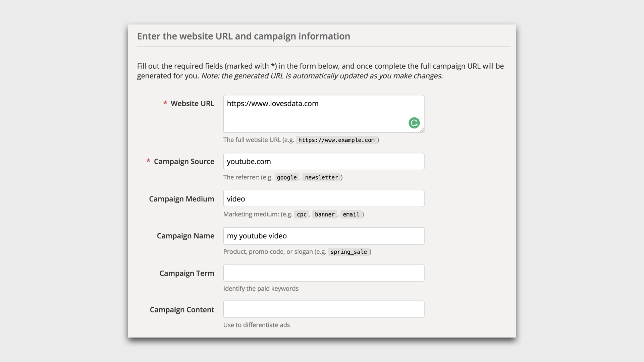The width and height of the screenshot is (644, 362).
Task: Click the Campaign Content label
Action: point(182,310)
